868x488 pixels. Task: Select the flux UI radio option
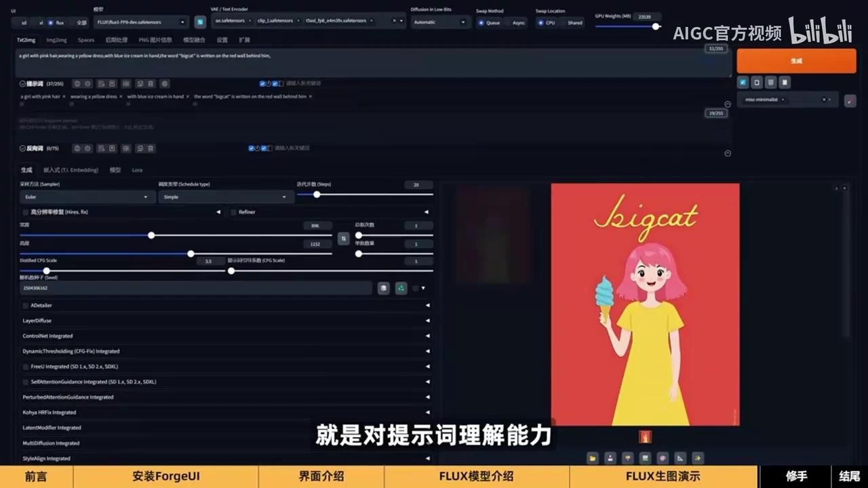(56, 22)
